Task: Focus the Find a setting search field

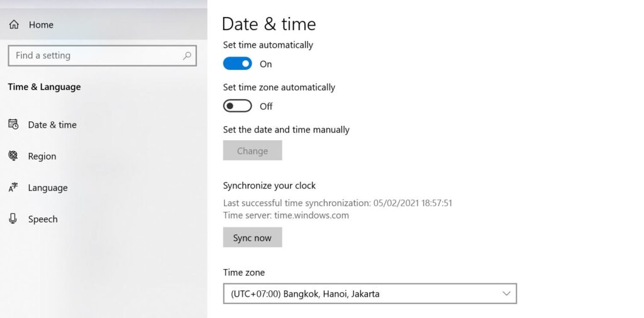Action: coord(94,55)
